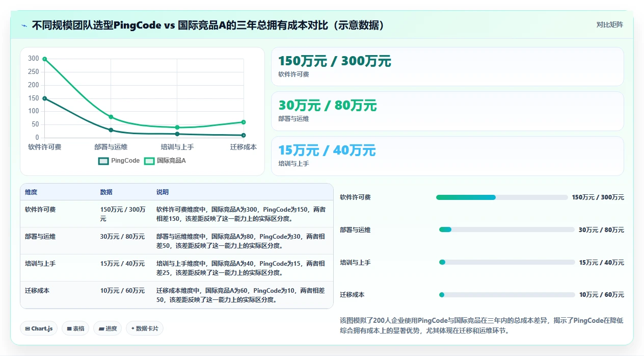The image size is (644, 356).
Task: Click the 部署与运维 progress bar
Action: point(507,230)
